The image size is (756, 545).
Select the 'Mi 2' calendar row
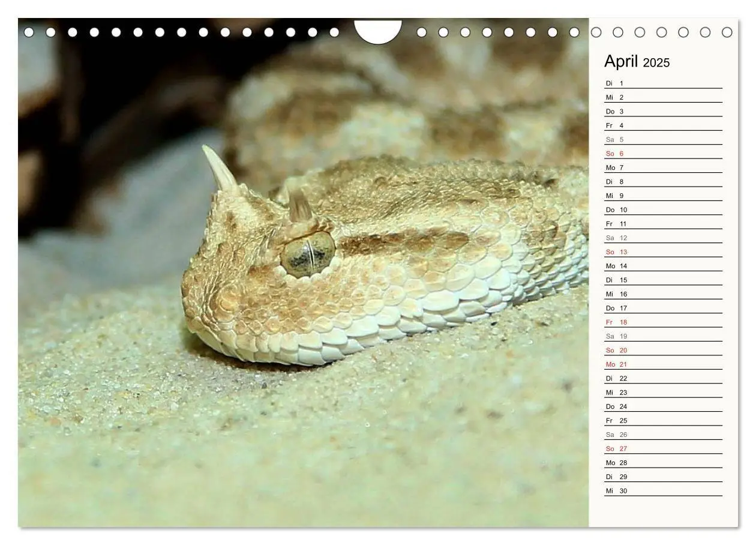coord(663,97)
